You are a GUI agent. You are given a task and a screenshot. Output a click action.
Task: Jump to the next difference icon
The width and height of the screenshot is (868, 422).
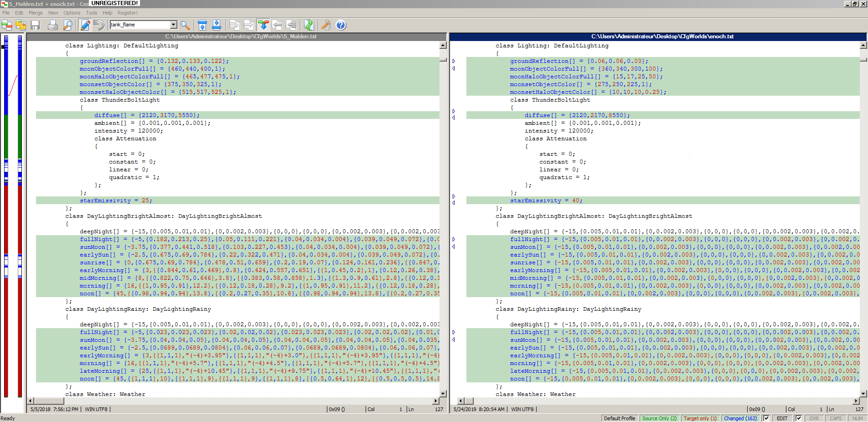217,25
